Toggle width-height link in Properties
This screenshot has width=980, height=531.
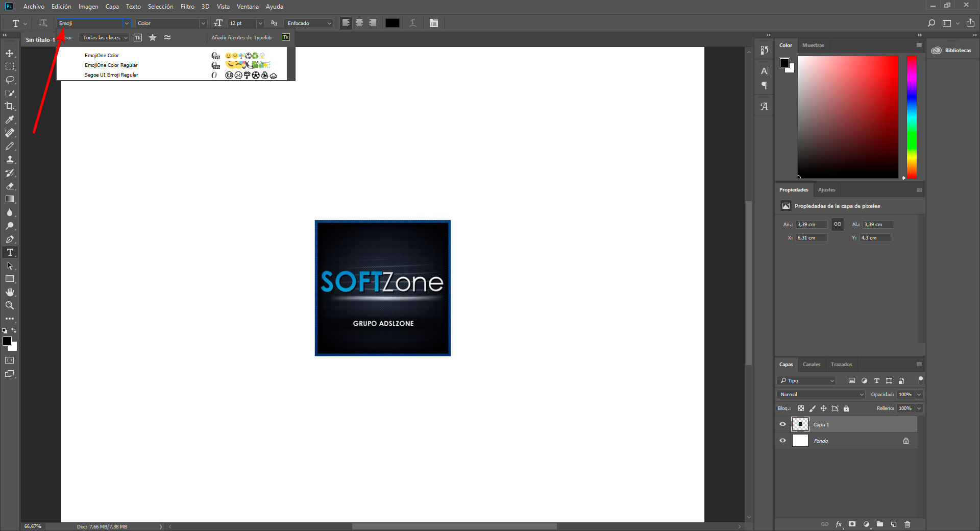[x=838, y=224]
